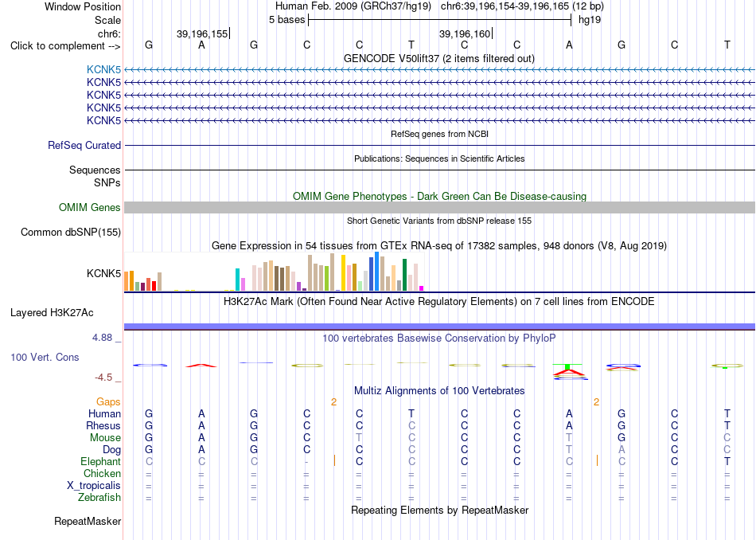Open the PhyloP Basewise Conservation title
Image resolution: width=756 pixels, height=540 pixels.
[x=439, y=338]
